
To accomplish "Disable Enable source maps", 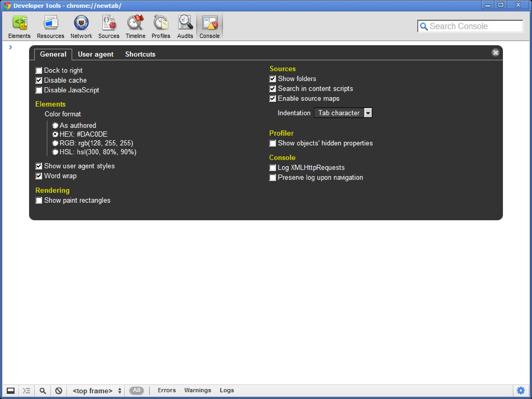I will (272, 98).
